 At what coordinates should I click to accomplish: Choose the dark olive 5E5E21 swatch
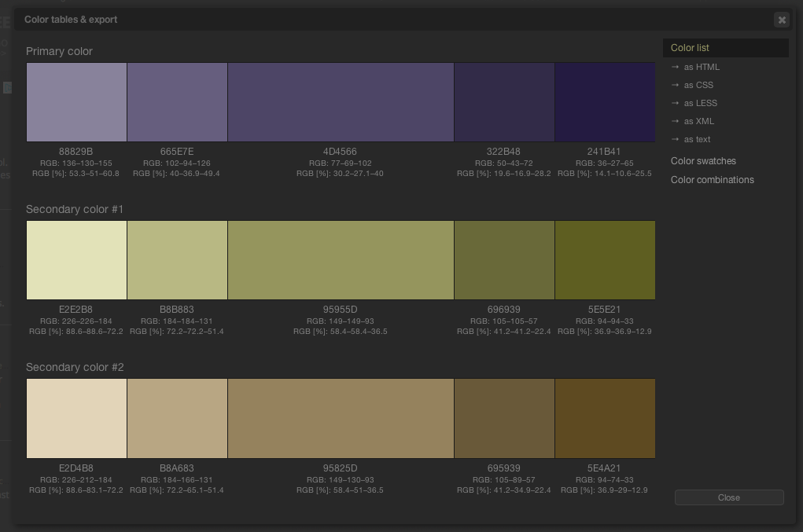[605, 260]
